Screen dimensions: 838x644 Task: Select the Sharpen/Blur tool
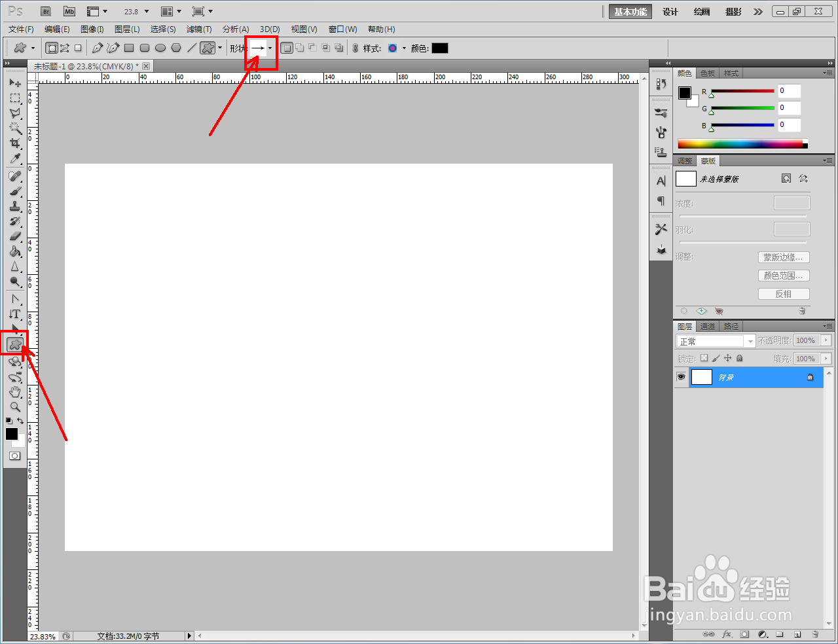click(15, 266)
